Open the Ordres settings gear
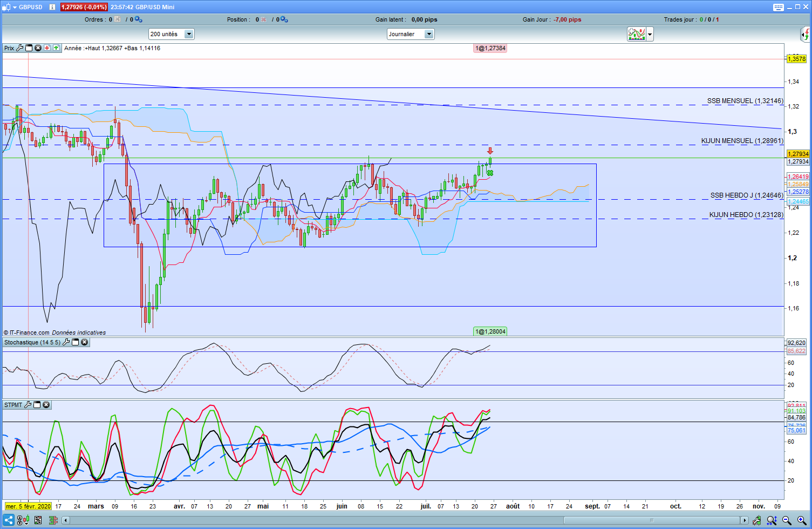Viewport: 812px width, 529px height. pos(139,19)
